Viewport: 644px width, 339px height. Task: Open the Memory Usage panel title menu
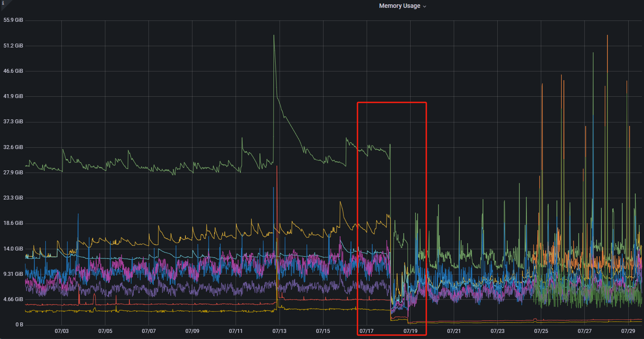[x=399, y=6]
